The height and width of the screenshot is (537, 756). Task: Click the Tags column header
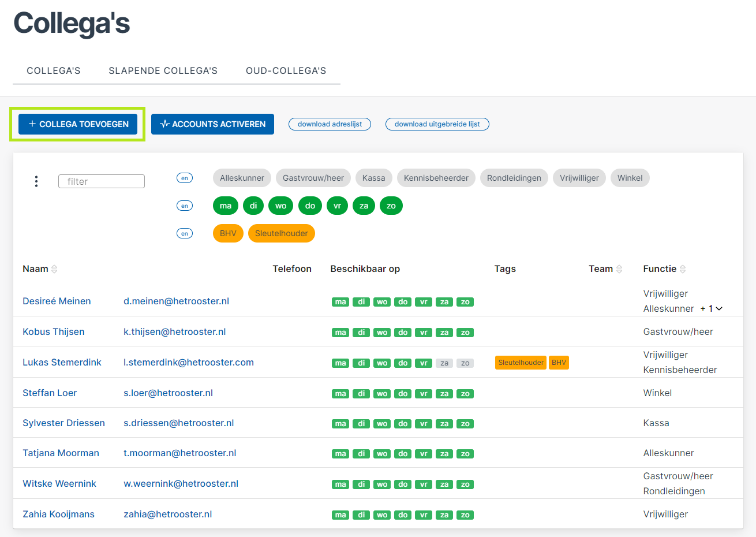pos(505,269)
